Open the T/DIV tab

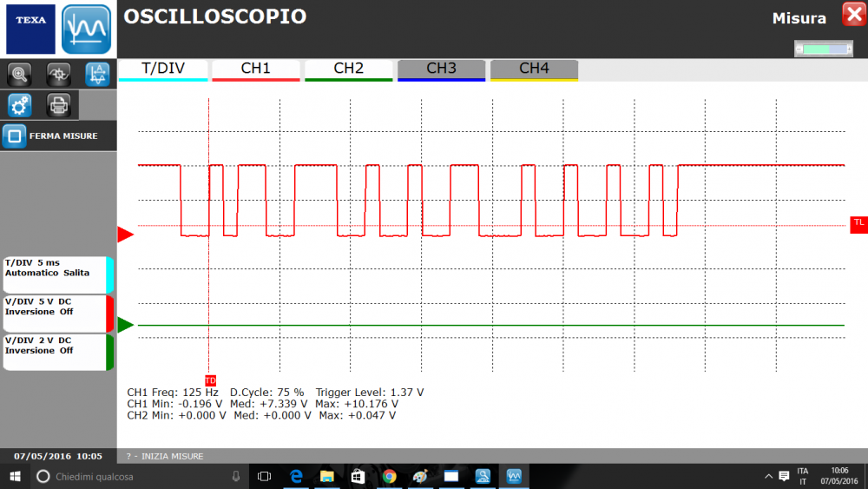tap(163, 69)
